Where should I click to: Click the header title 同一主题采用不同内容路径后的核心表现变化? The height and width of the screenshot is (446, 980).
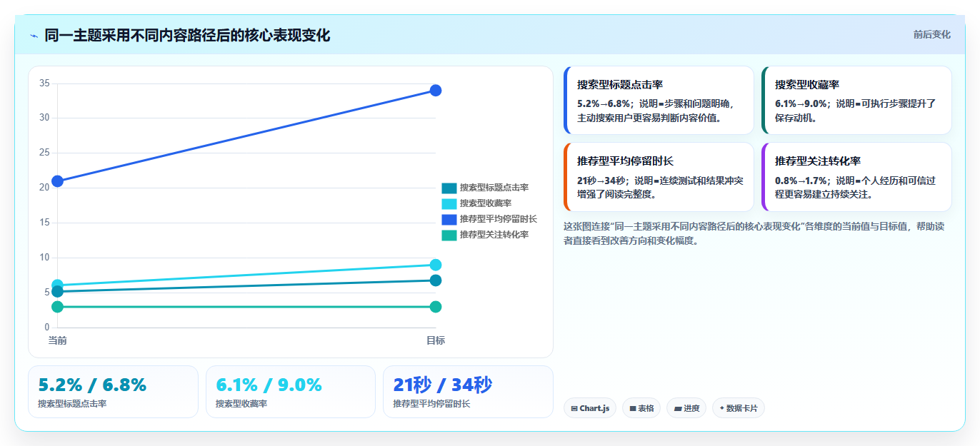click(187, 36)
